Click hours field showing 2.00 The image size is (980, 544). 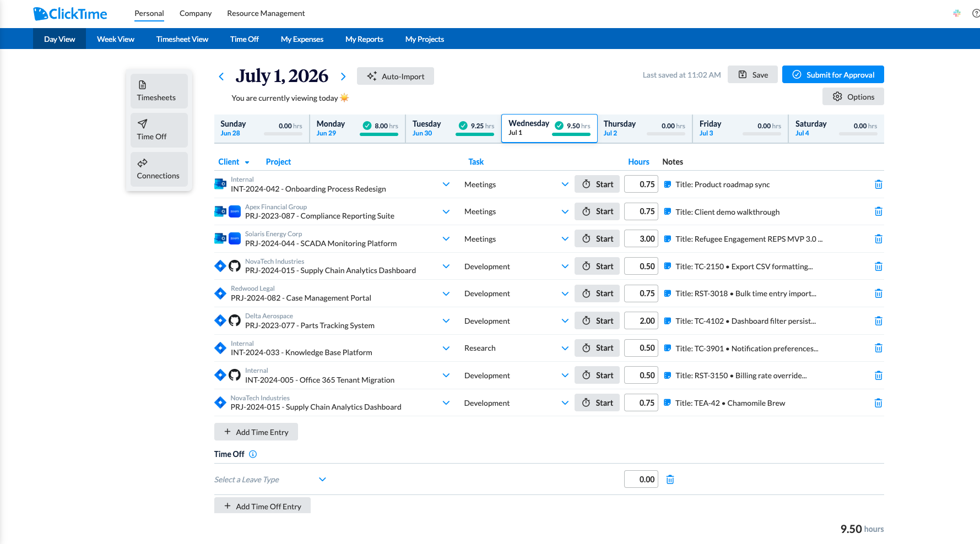pyautogui.click(x=641, y=321)
